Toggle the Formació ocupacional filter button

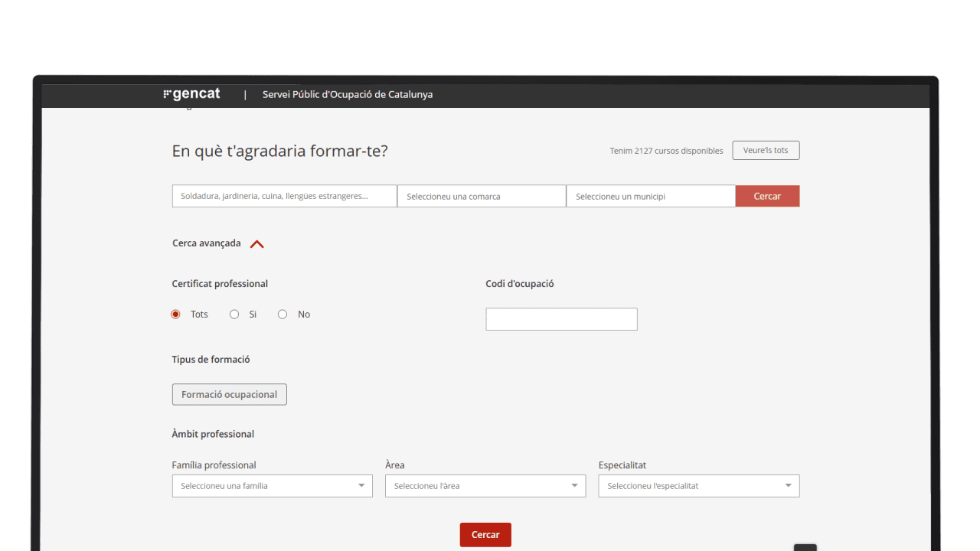tap(229, 395)
